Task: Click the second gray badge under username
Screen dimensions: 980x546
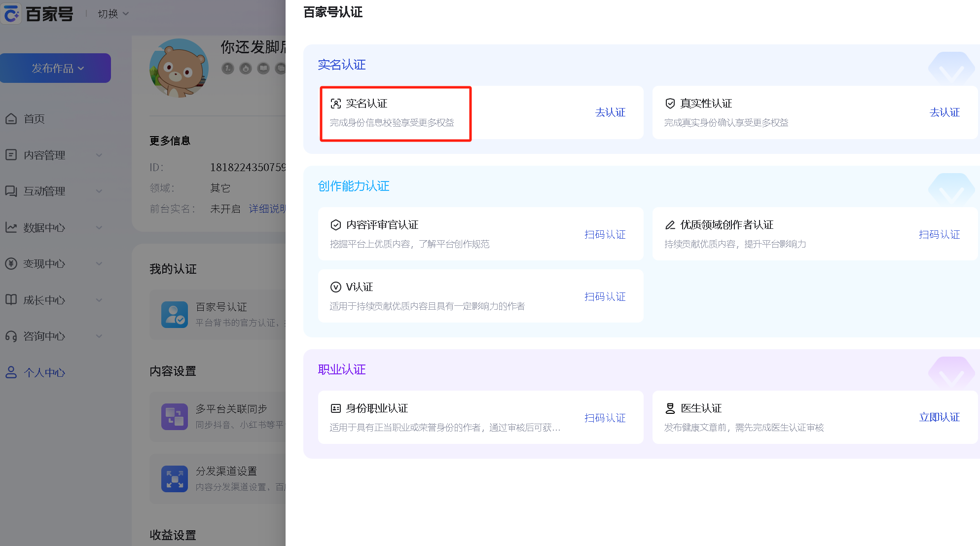Action: [246, 68]
